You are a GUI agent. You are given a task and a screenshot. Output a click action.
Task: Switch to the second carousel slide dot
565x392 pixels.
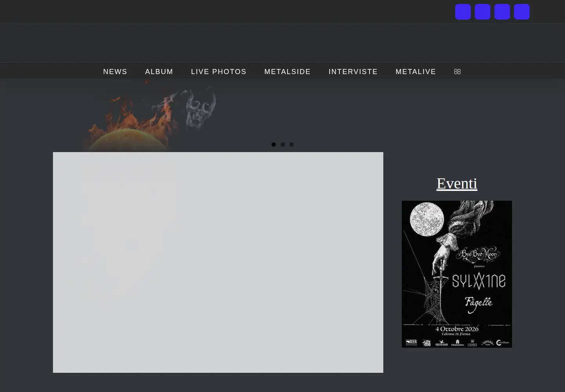(282, 144)
